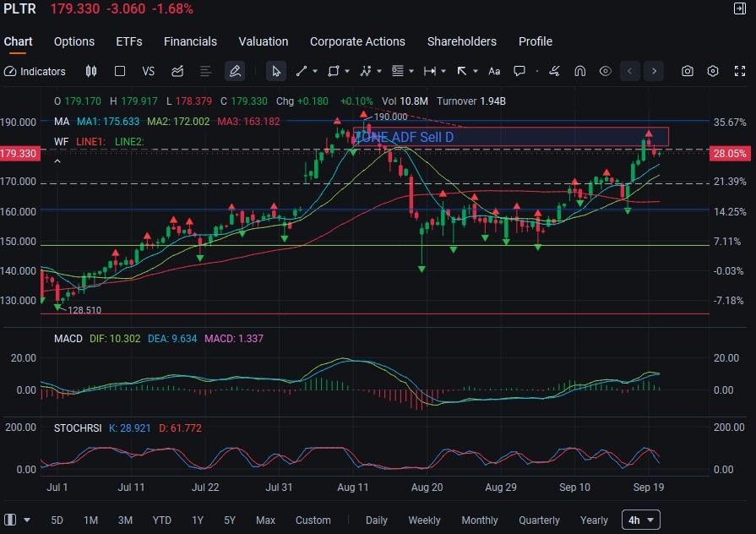Open the Custom date range
756x534 pixels.
tap(313, 520)
